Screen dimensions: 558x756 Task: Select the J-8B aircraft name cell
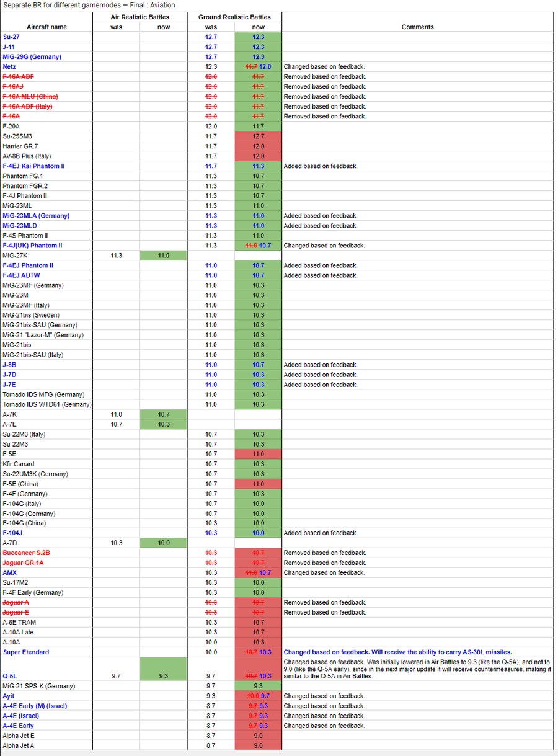(46, 365)
